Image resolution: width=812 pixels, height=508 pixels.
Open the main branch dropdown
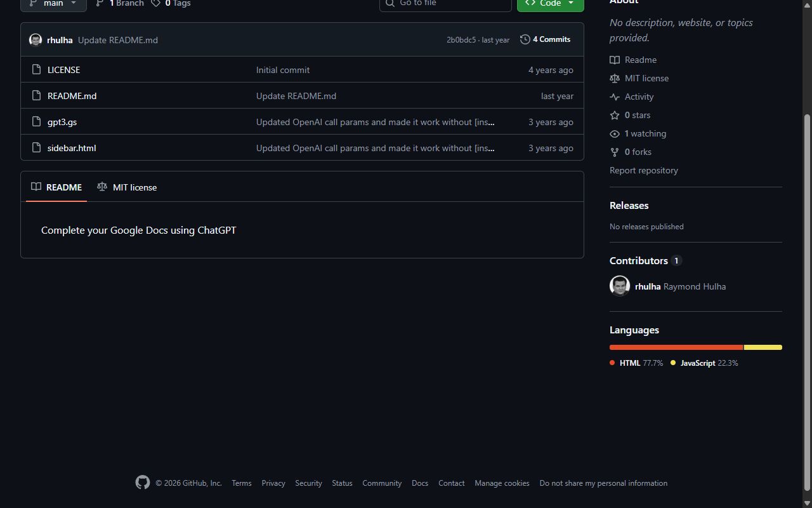(53, 4)
